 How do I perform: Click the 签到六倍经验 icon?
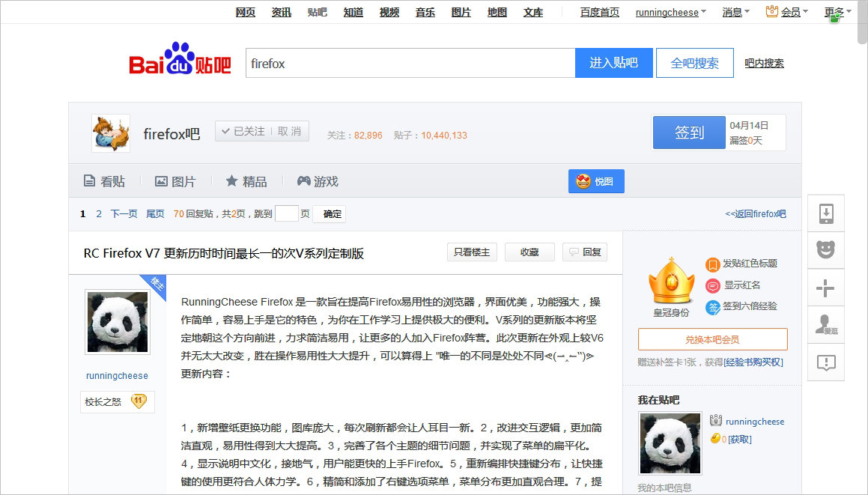tap(712, 307)
